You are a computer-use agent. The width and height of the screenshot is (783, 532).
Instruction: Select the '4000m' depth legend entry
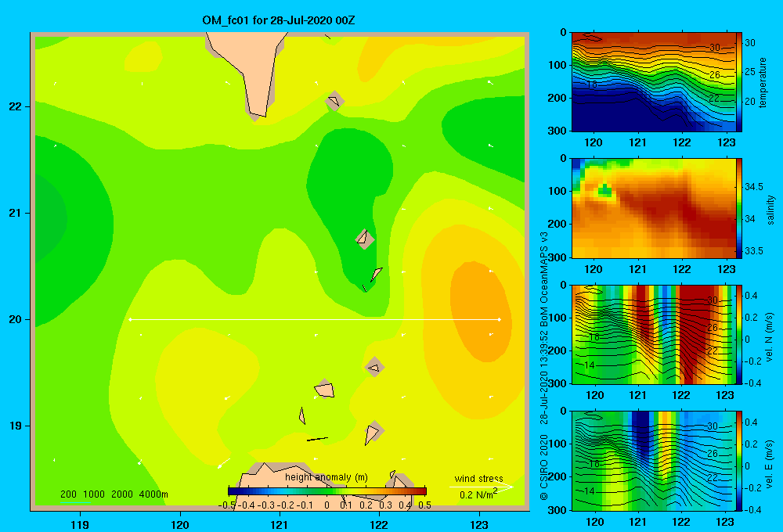tap(153, 494)
